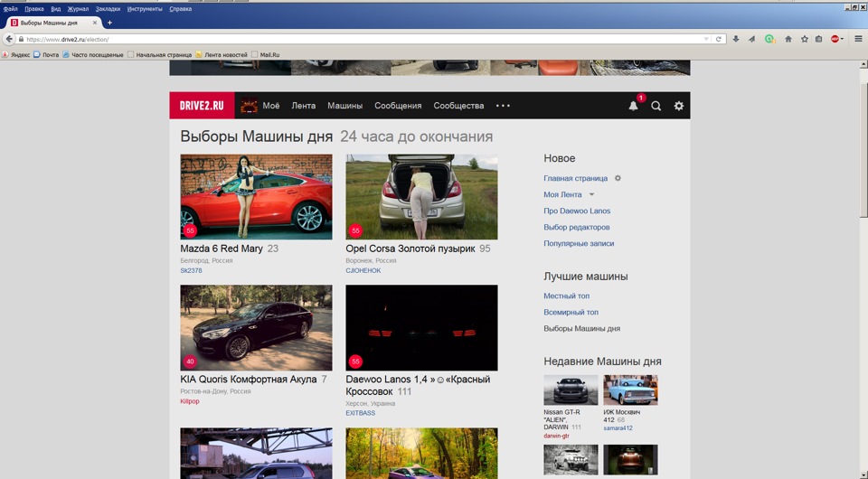This screenshot has width=868, height=479.
Task: Open the black KIA Quoris photo
Action: pyautogui.click(x=256, y=328)
